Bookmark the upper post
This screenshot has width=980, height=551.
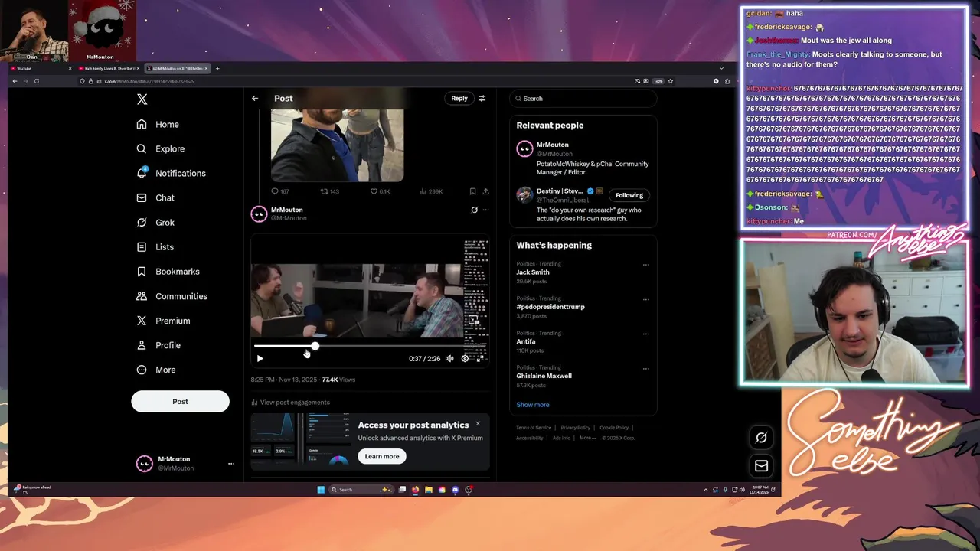pyautogui.click(x=472, y=191)
